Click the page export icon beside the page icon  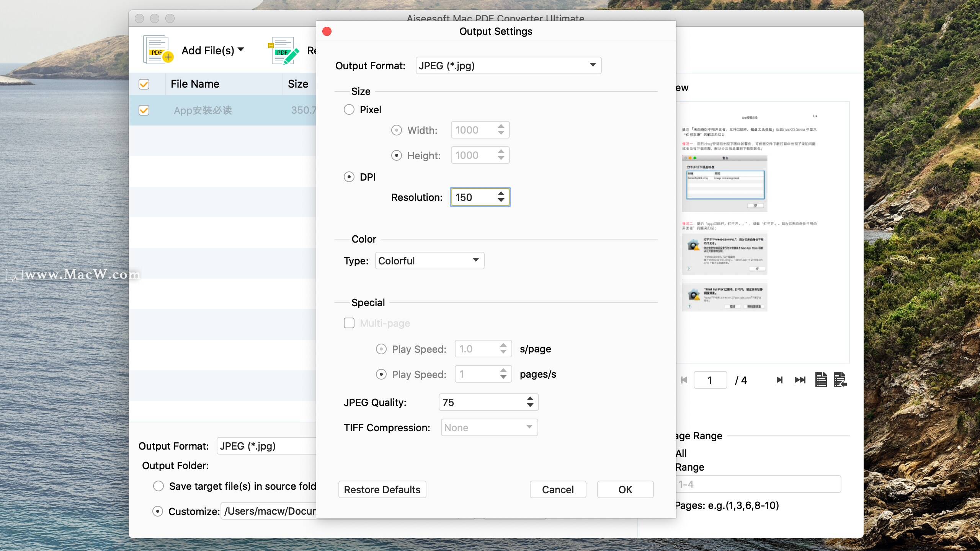tap(840, 380)
